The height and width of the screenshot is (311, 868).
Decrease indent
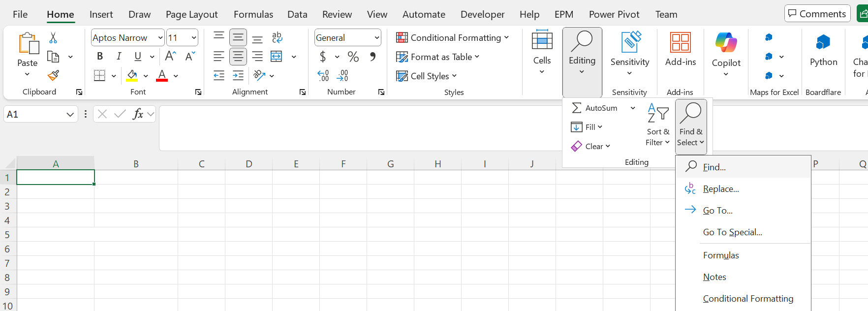pos(219,75)
